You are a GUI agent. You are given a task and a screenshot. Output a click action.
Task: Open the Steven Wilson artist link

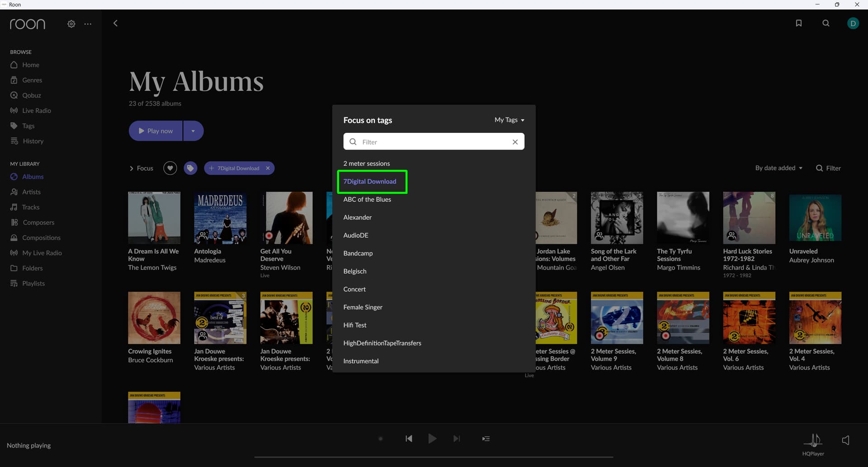click(280, 268)
